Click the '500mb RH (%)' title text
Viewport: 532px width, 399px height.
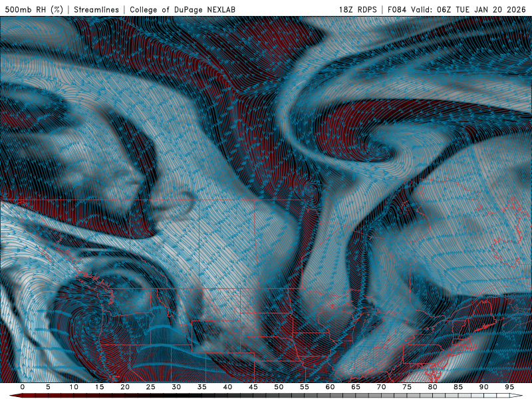34,9
